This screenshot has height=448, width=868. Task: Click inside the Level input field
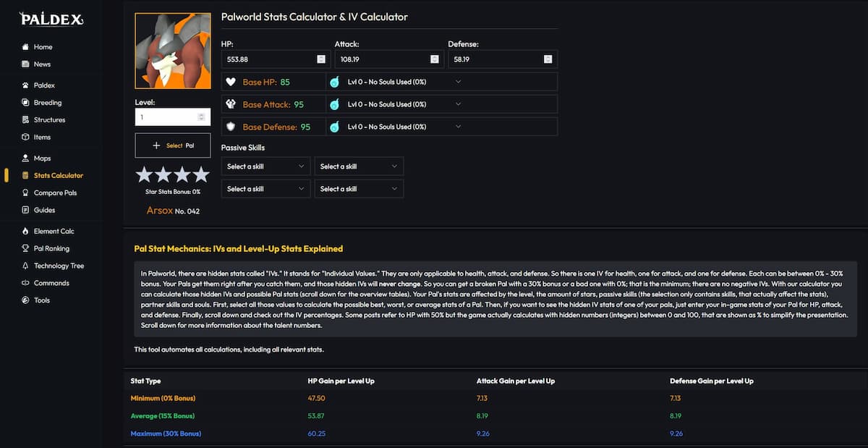166,117
